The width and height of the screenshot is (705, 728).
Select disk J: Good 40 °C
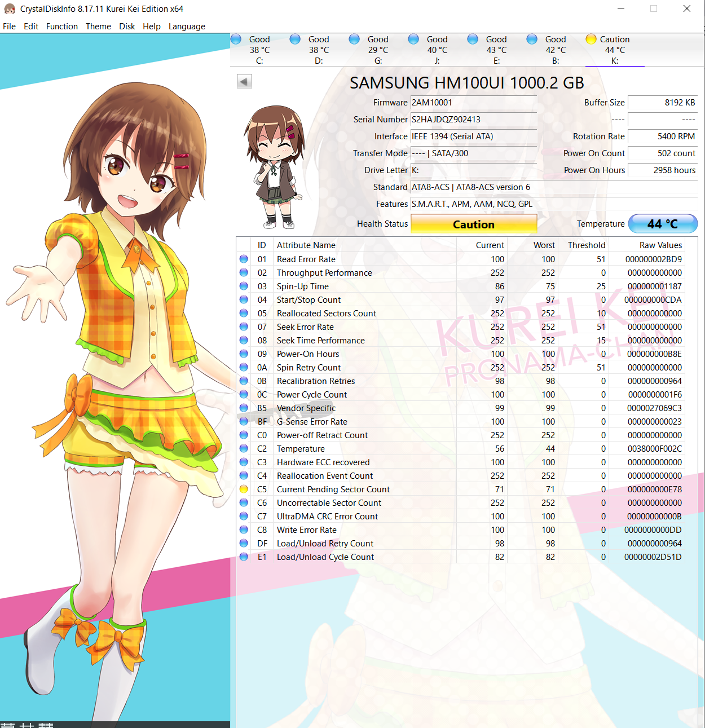(437, 50)
